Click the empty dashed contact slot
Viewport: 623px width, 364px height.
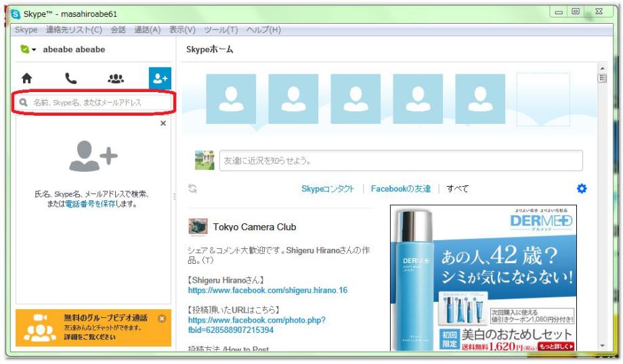pos(543,99)
